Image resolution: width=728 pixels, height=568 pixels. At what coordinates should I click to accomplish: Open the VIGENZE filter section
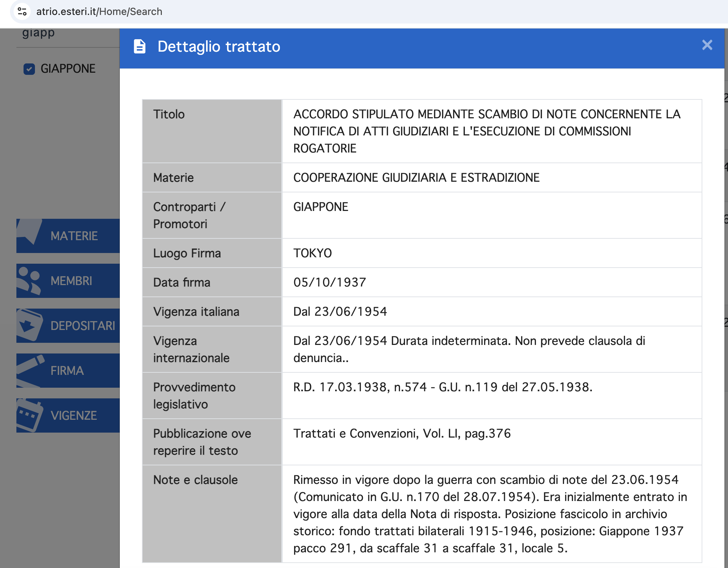pos(73,415)
